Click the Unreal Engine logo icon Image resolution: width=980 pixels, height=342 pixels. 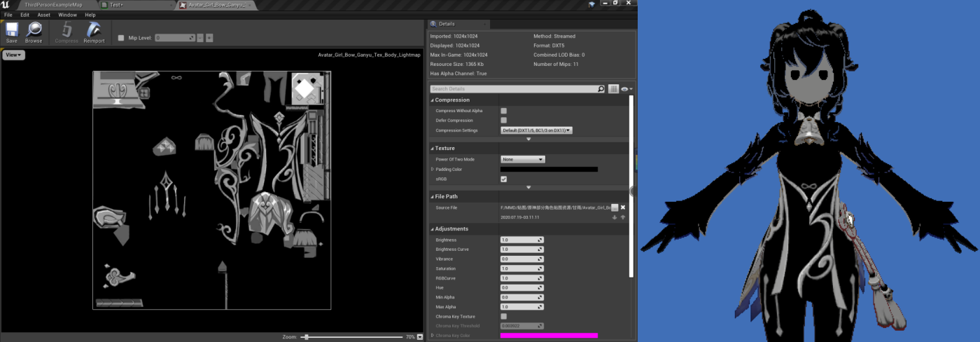click(x=6, y=4)
